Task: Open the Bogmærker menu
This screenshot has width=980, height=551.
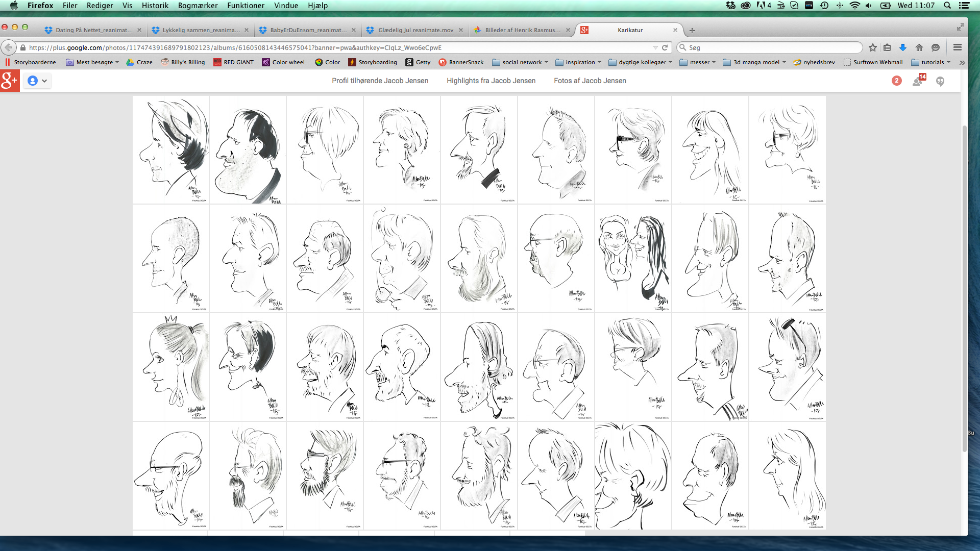Action: pos(198,6)
